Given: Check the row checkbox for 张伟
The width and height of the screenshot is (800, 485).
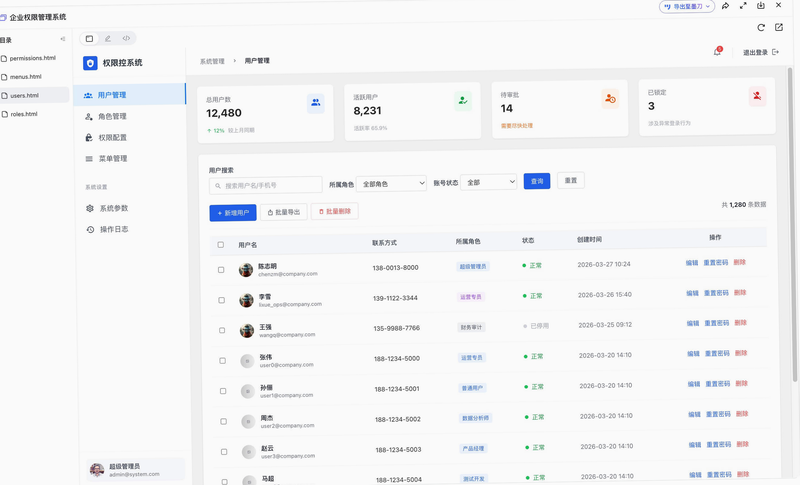Looking at the screenshot, I should pos(222,361).
